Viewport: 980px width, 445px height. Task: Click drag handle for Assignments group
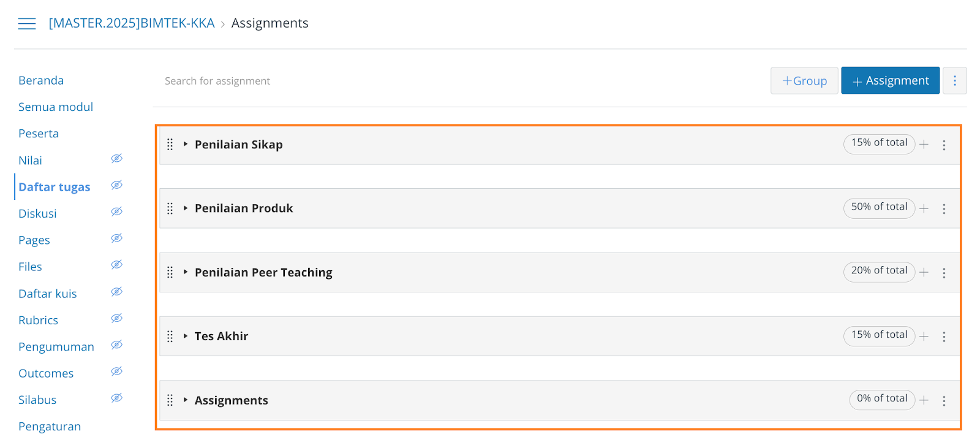pyautogui.click(x=170, y=400)
